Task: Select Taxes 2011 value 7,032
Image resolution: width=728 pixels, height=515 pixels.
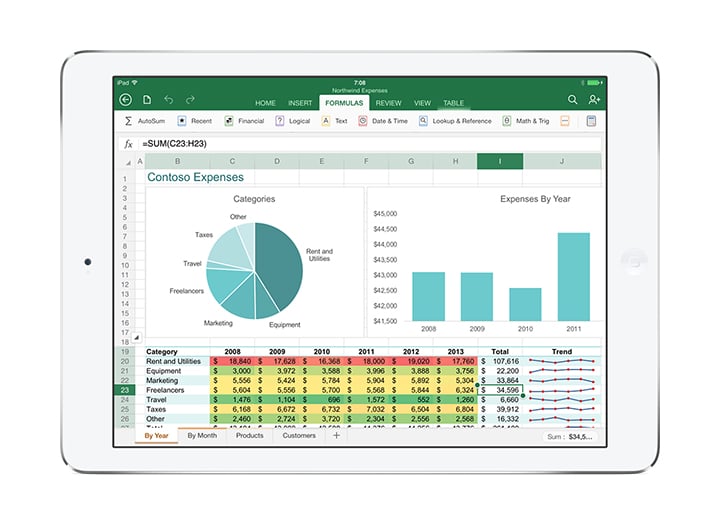Action: (366, 409)
